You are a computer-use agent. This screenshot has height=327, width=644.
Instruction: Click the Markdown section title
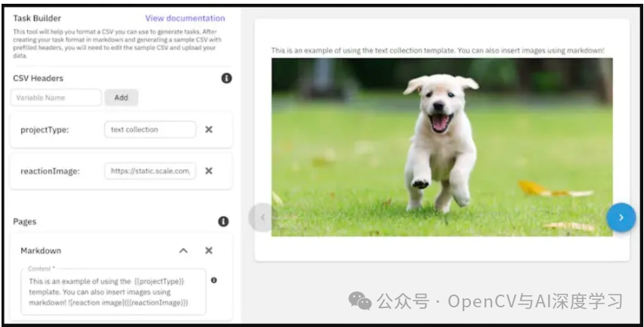(x=41, y=251)
